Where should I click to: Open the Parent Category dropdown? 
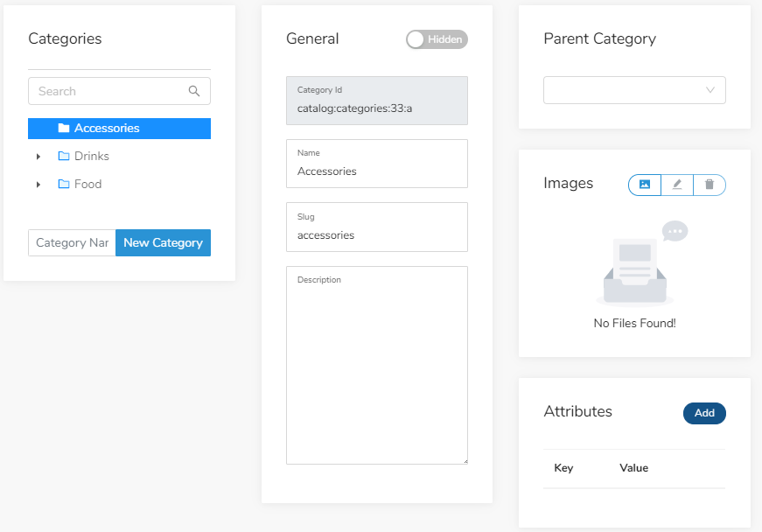click(x=634, y=90)
